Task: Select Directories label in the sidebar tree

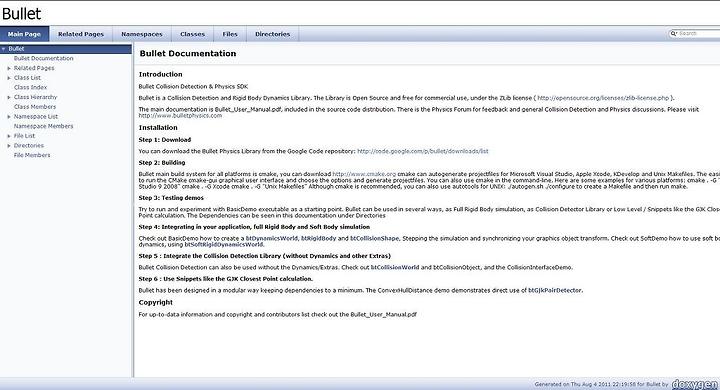Action: click(29, 146)
